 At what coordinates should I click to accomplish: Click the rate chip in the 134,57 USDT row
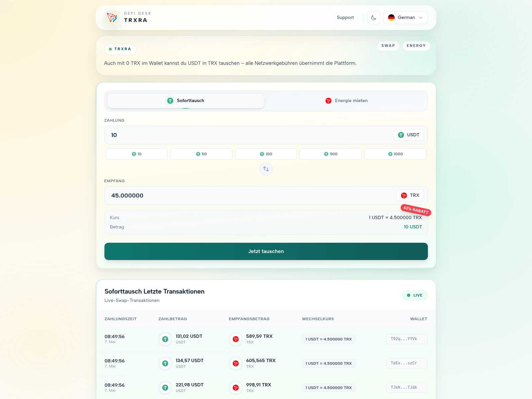pos(329,363)
